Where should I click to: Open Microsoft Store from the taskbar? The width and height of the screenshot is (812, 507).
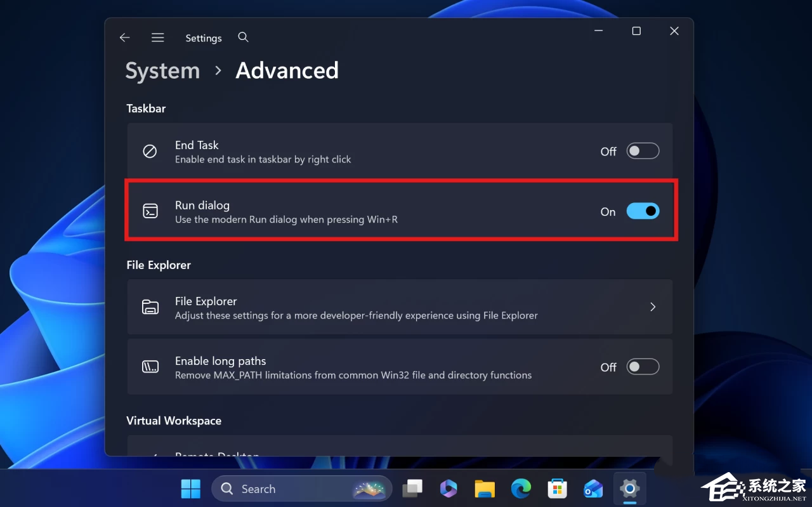coord(557,489)
